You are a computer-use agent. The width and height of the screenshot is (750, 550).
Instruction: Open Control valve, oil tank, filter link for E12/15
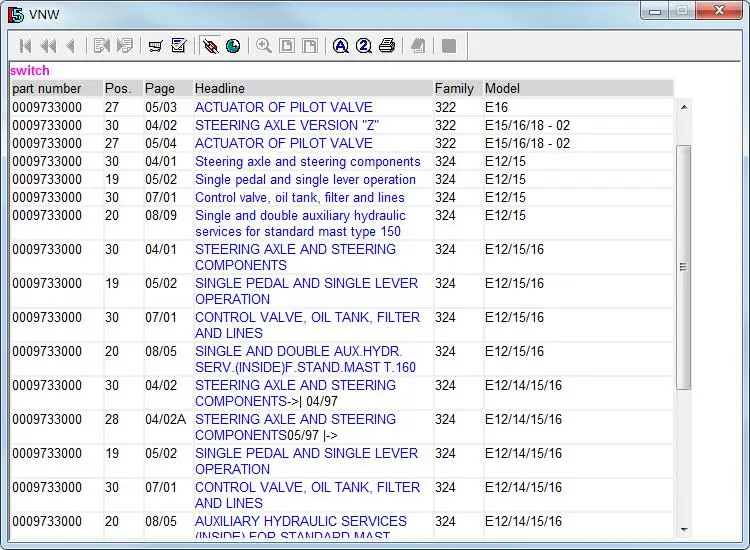[299, 197]
